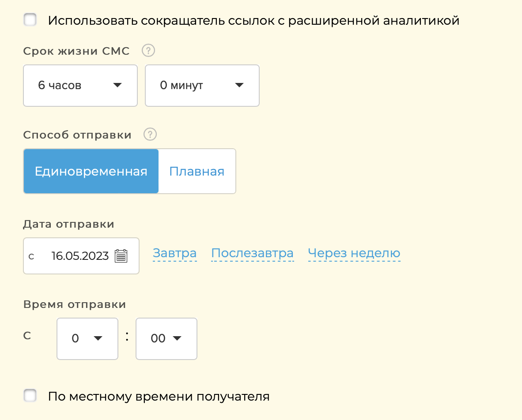Switch to Плавная sending mode
Screen dimensions: 522x420
tap(197, 171)
